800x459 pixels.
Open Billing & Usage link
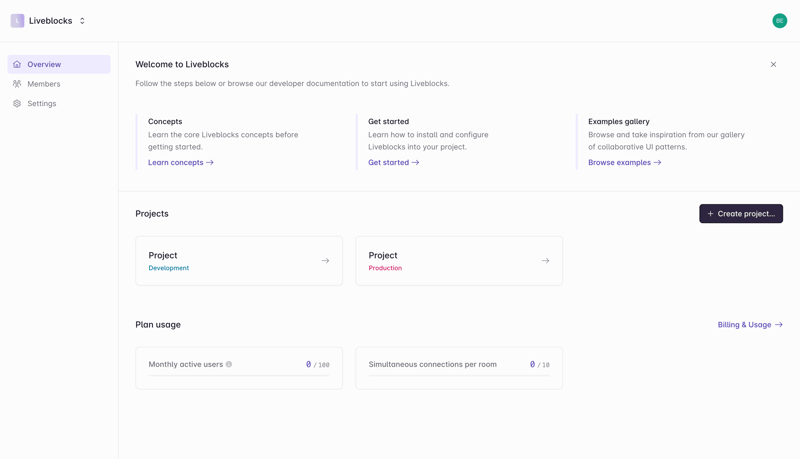tap(750, 324)
